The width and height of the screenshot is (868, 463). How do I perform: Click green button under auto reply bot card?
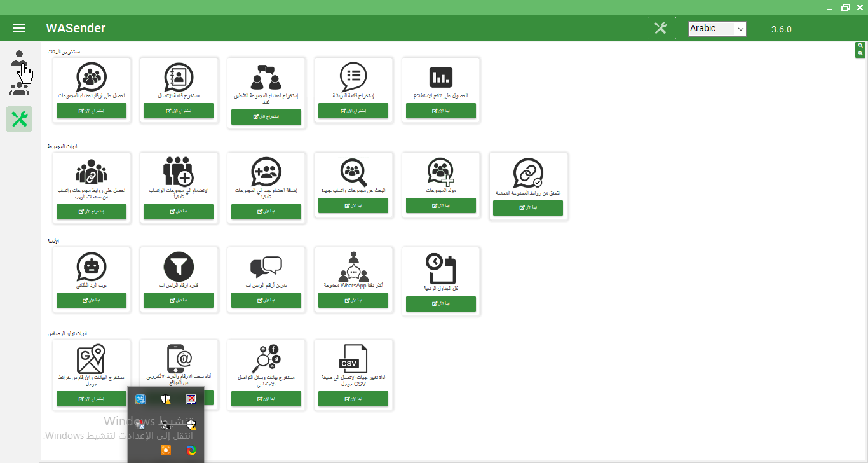point(92,300)
